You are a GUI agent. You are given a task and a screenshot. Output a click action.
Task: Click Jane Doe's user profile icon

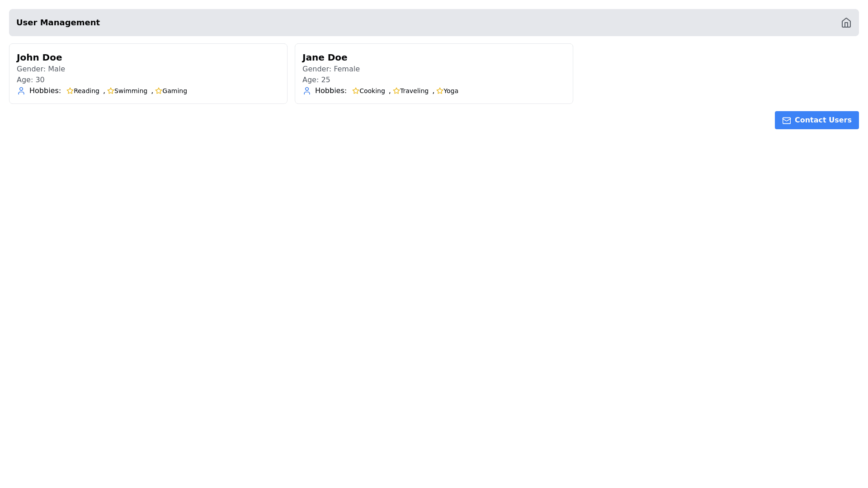pyautogui.click(x=307, y=91)
